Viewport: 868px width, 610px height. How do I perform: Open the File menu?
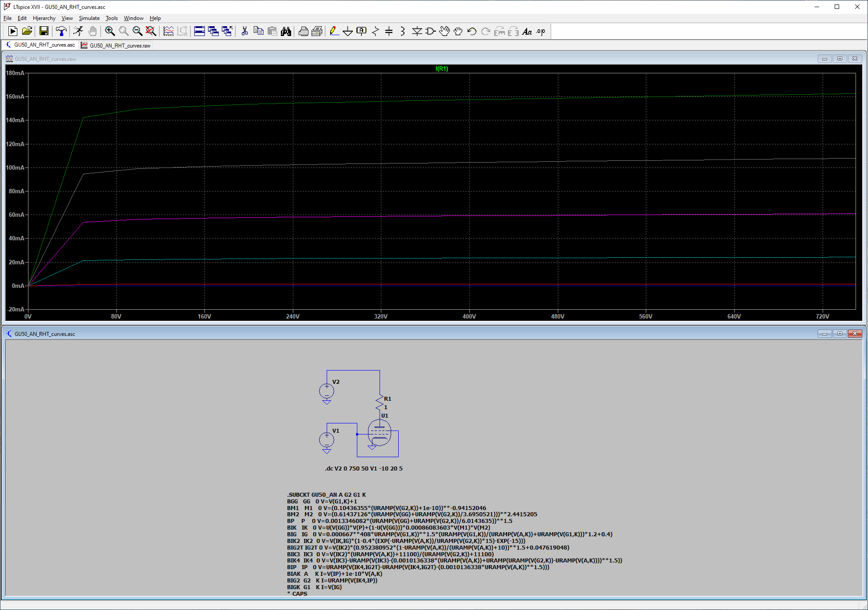tap(8, 18)
